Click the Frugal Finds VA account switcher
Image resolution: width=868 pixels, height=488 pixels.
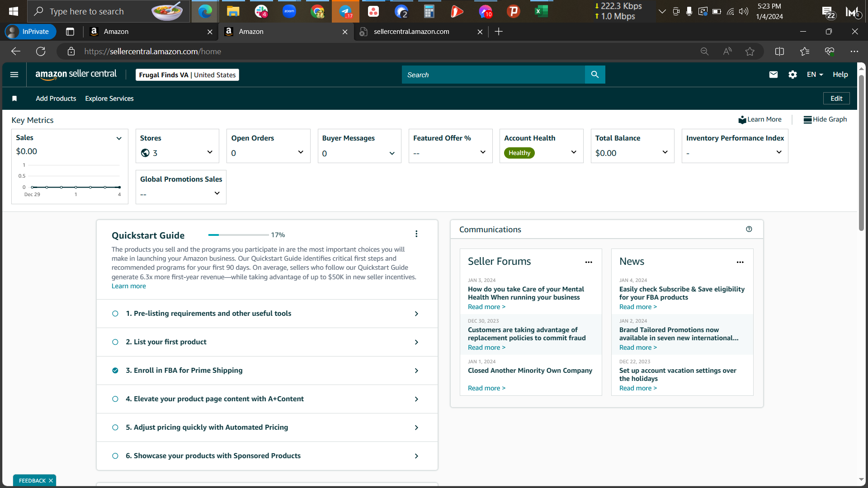tap(187, 75)
